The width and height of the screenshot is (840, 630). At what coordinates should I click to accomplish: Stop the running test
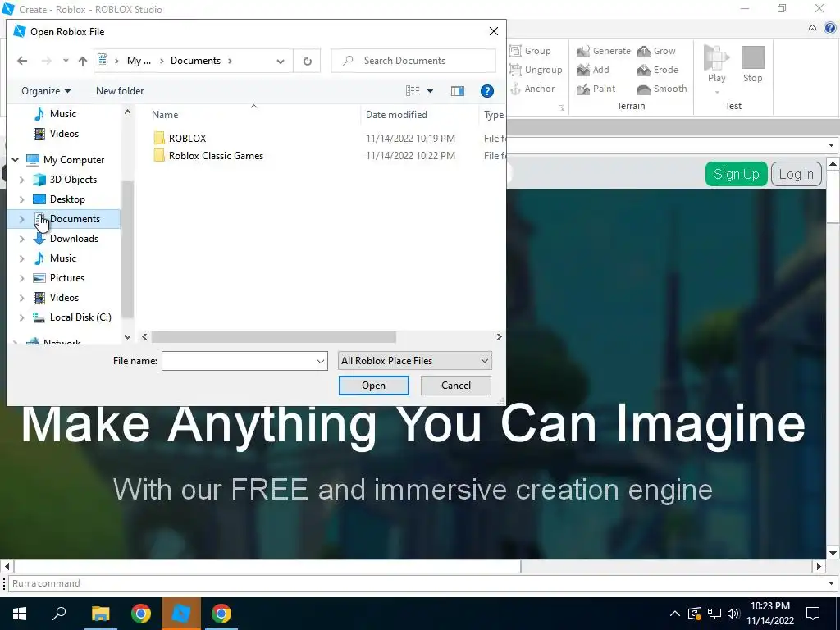pyautogui.click(x=752, y=63)
